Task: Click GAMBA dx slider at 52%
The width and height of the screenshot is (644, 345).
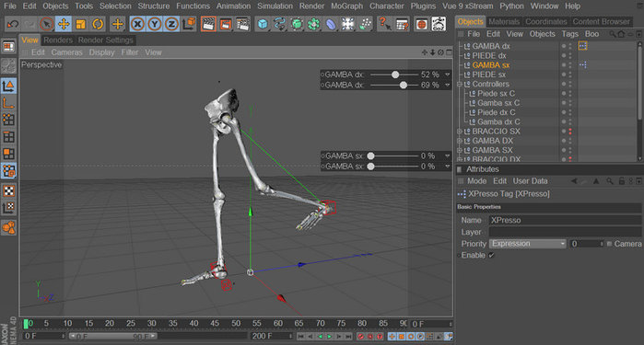Action: pyautogui.click(x=394, y=75)
